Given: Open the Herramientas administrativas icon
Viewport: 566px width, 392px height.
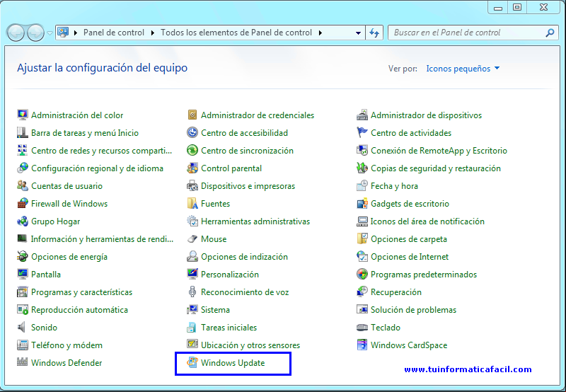Looking at the screenshot, I should click(192, 221).
